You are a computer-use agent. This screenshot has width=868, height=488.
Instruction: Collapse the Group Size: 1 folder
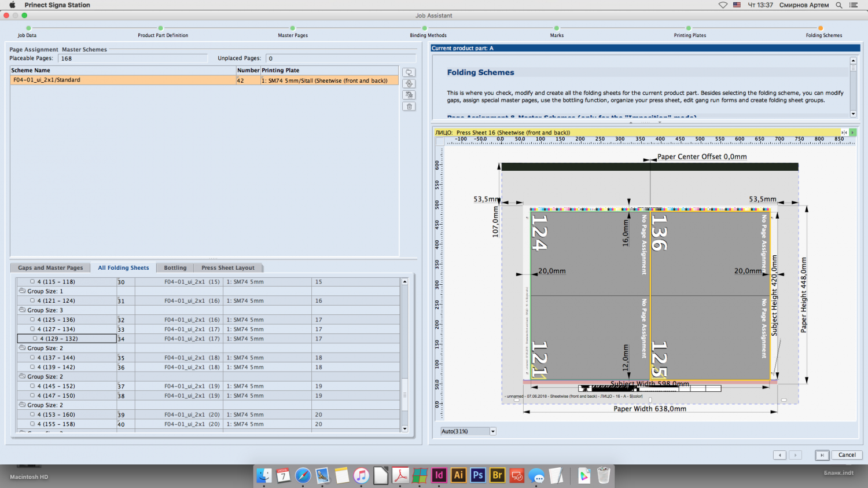(x=22, y=291)
